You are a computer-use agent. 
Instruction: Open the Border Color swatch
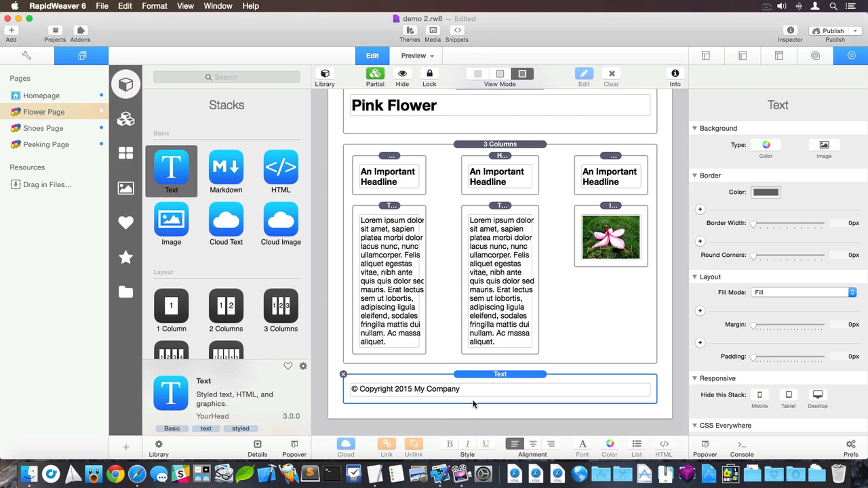coord(766,192)
